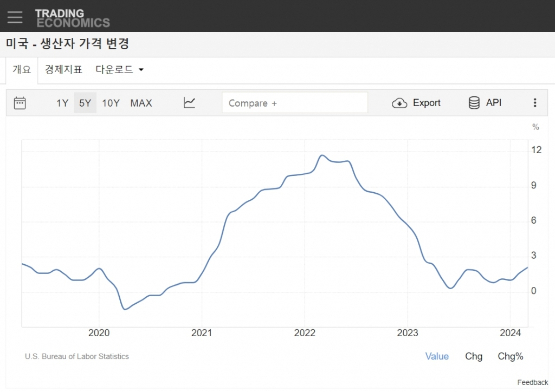The height and width of the screenshot is (392, 555).
Task: Click the cloud download Export icon
Action: coord(399,103)
